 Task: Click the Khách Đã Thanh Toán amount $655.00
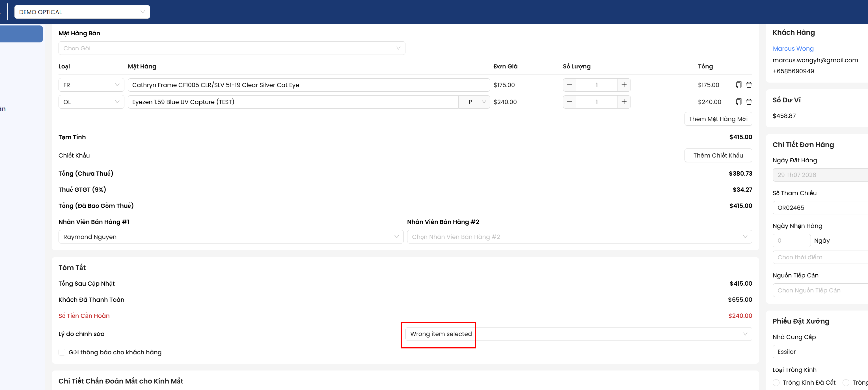coord(740,300)
